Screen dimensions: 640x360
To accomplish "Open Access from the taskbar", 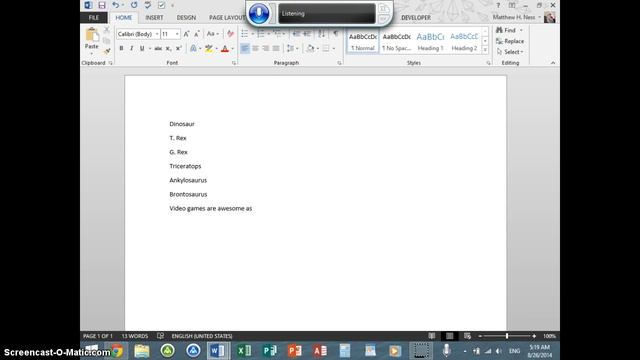I will [x=320, y=351].
